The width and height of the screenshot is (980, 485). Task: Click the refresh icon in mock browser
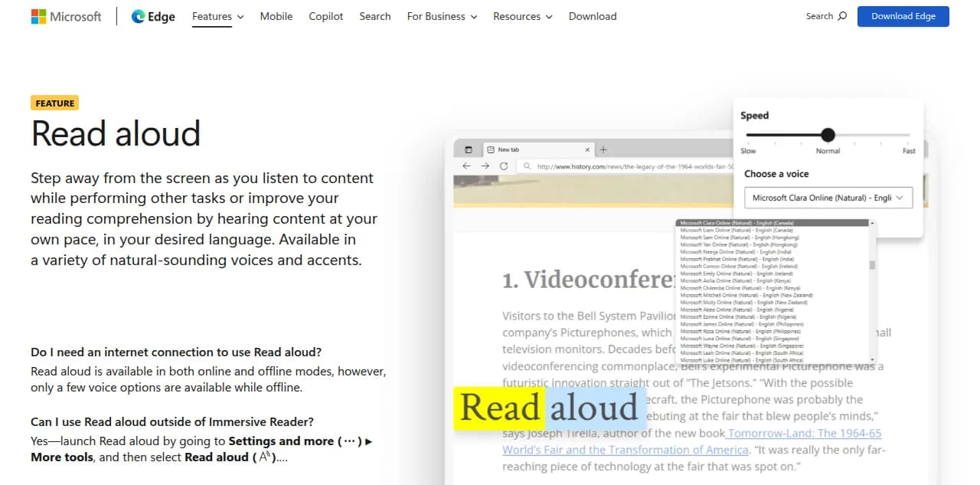coord(504,165)
